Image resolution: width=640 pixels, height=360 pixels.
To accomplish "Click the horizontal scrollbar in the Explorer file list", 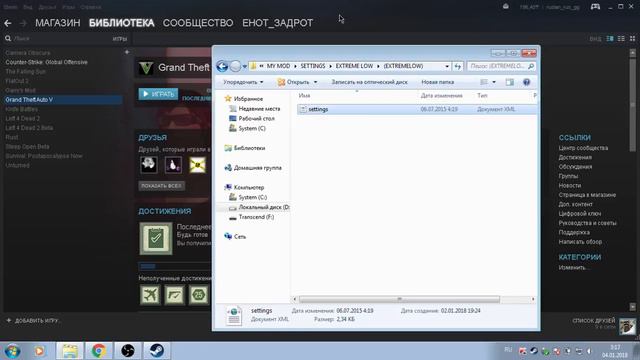I will [399, 299].
